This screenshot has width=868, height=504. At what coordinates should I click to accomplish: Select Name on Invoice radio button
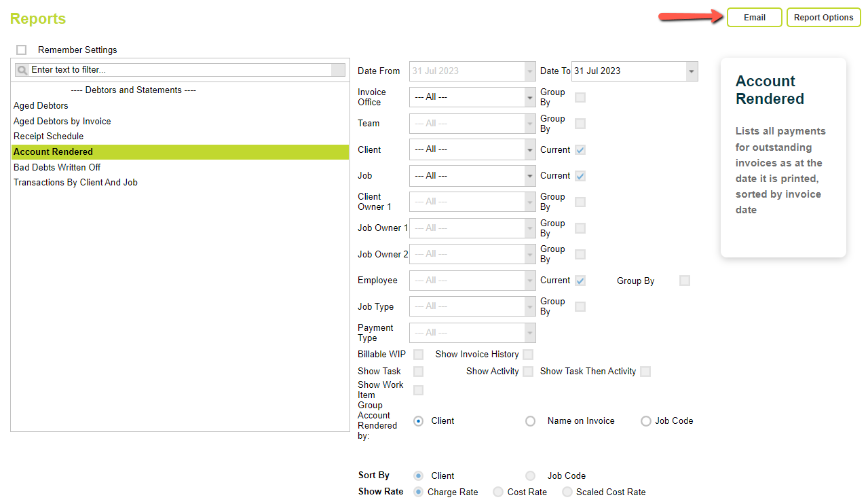[530, 420]
